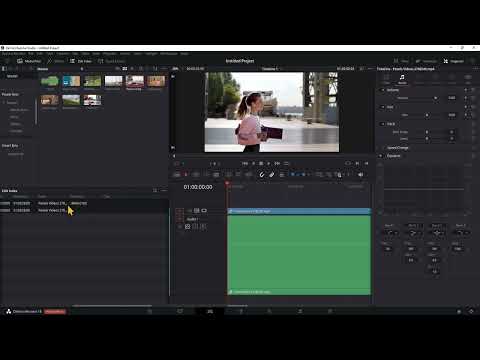Toggle V1 video track visibility

pyautogui.click(x=204, y=211)
